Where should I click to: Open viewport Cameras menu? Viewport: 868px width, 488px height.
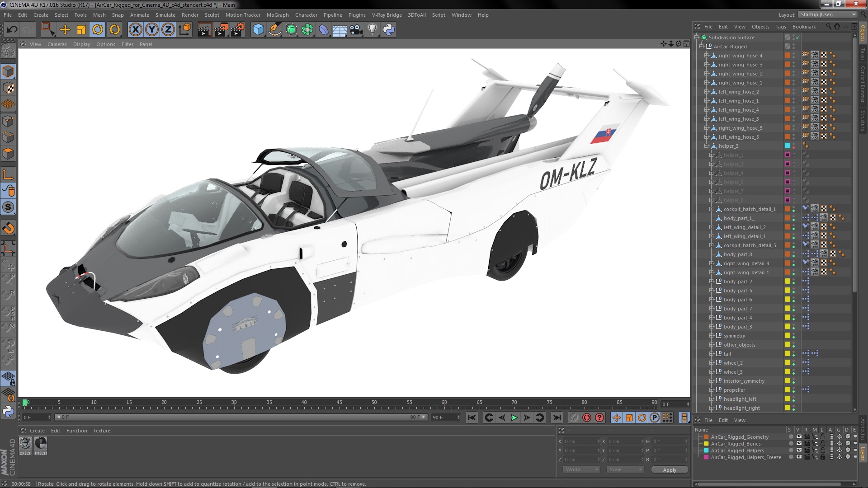point(57,44)
